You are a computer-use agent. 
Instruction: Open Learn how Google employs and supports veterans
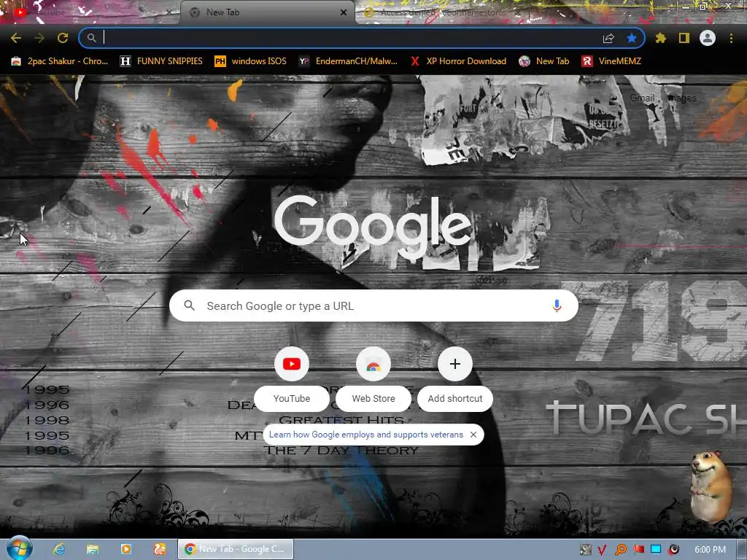(x=366, y=435)
